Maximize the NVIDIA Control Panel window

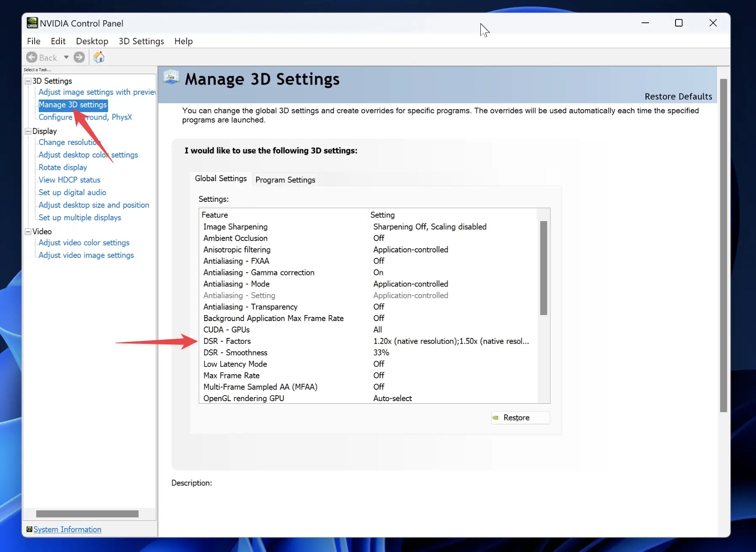[x=679, y=23]
